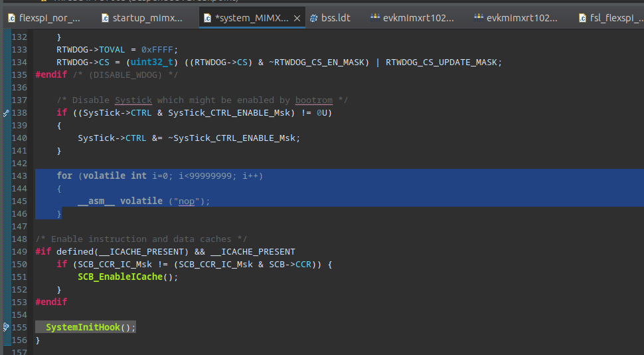The image size is (644, 355).
Task: Click the icon on the *system_MIMX tab
Action: 208,19
